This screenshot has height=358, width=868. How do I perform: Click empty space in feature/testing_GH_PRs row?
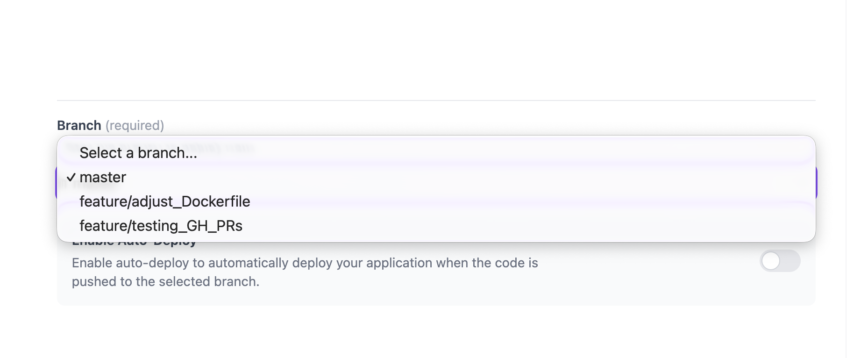pos(514,226)
